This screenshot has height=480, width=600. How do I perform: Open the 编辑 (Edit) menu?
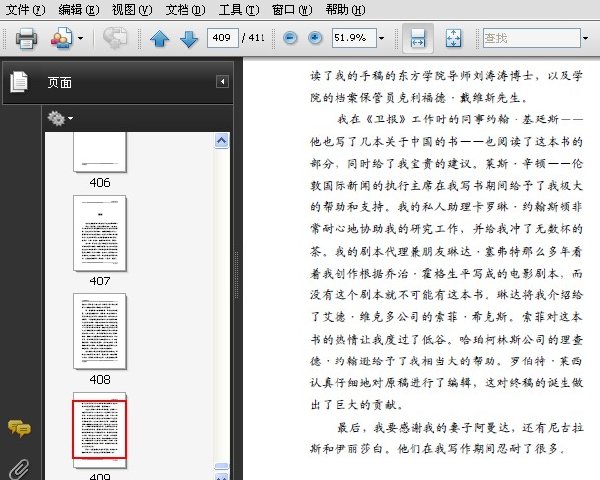(x=79, y=10)
